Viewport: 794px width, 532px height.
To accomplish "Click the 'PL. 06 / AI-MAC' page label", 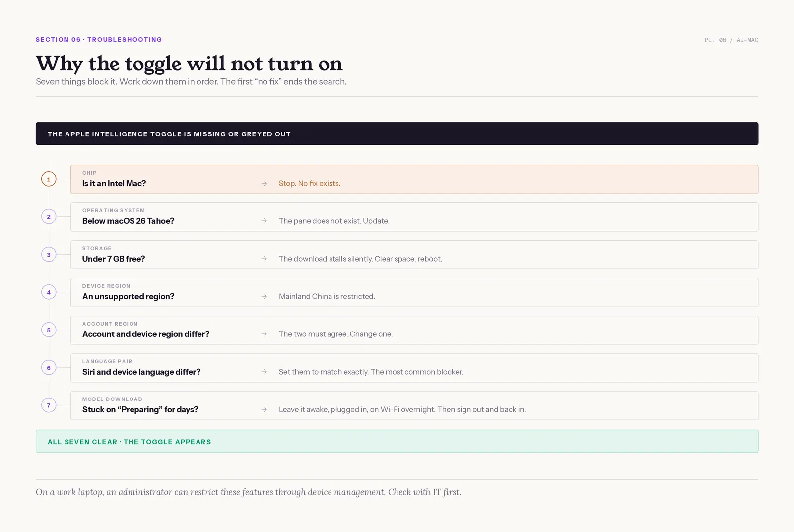I will (731, 40).
